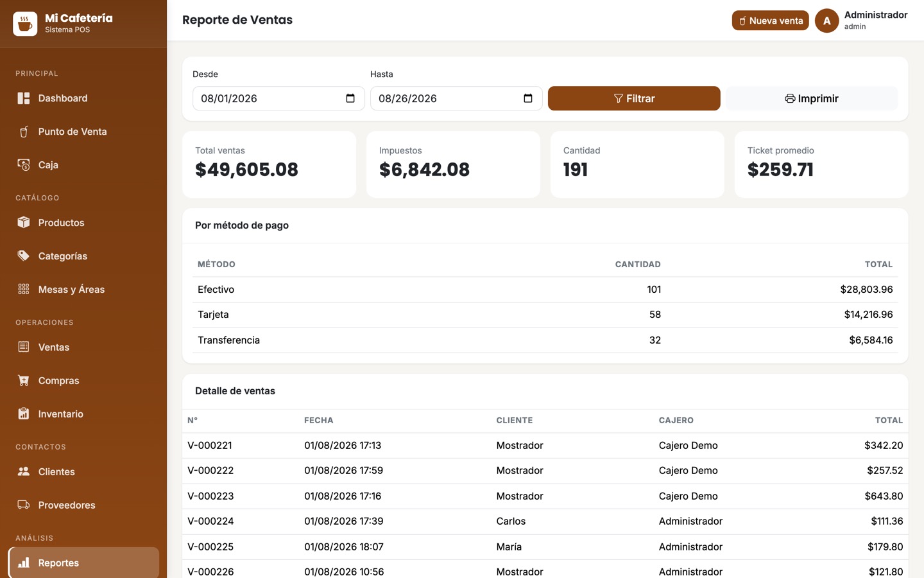Click the $6,584.16 Transferencia total
924x578 pixels.
(871, 340)
